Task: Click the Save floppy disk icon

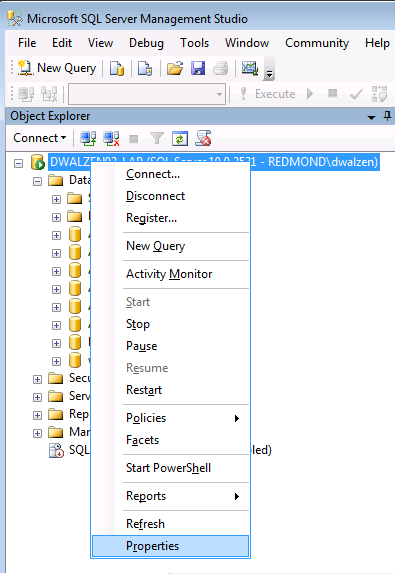Action: pos(198,68)
